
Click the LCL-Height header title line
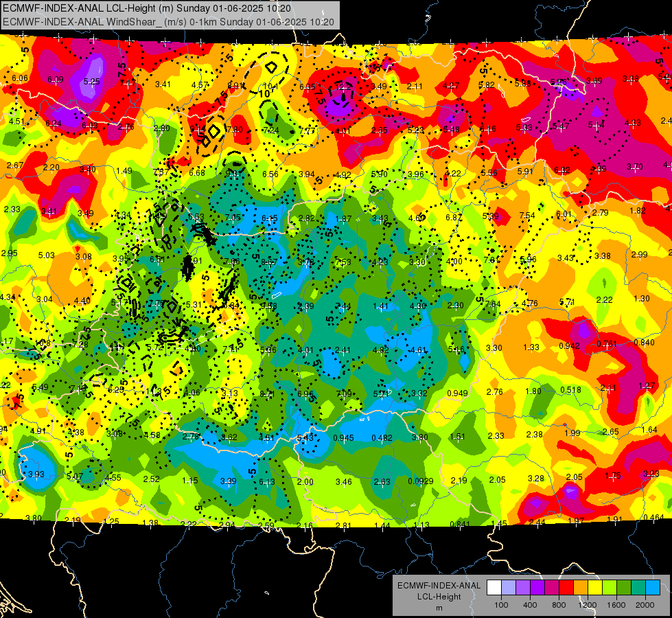coord(147,8)
